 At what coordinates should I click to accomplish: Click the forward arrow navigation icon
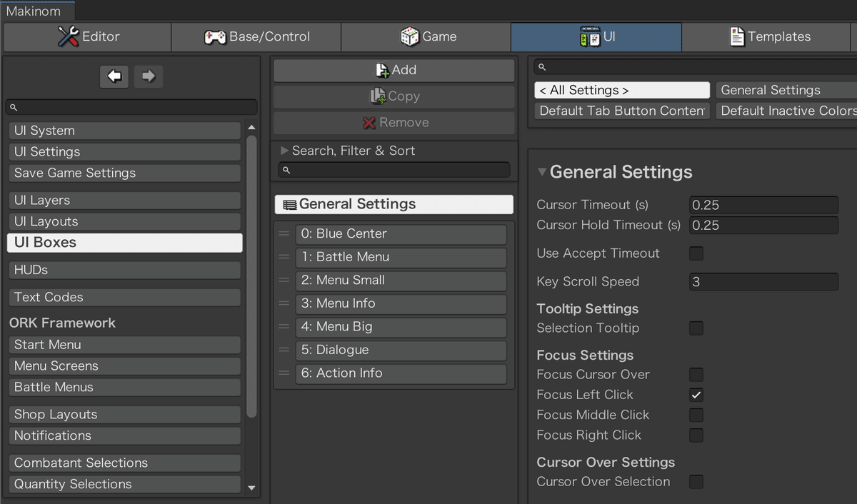click(148, 76)
